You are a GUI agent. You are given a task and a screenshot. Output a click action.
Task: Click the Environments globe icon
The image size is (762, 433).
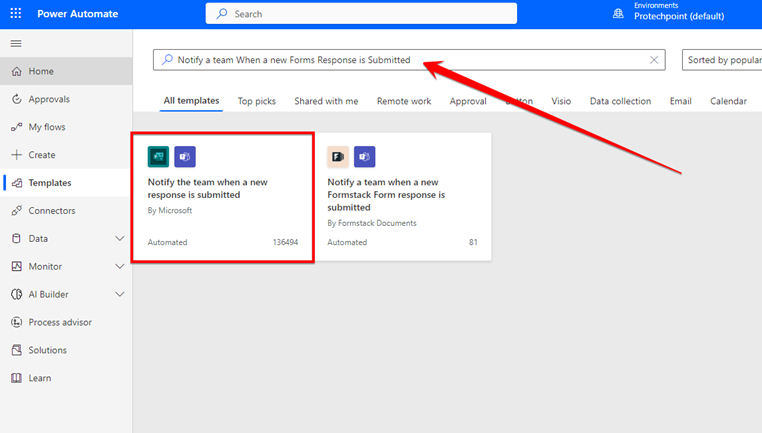[x=618, y=14]
